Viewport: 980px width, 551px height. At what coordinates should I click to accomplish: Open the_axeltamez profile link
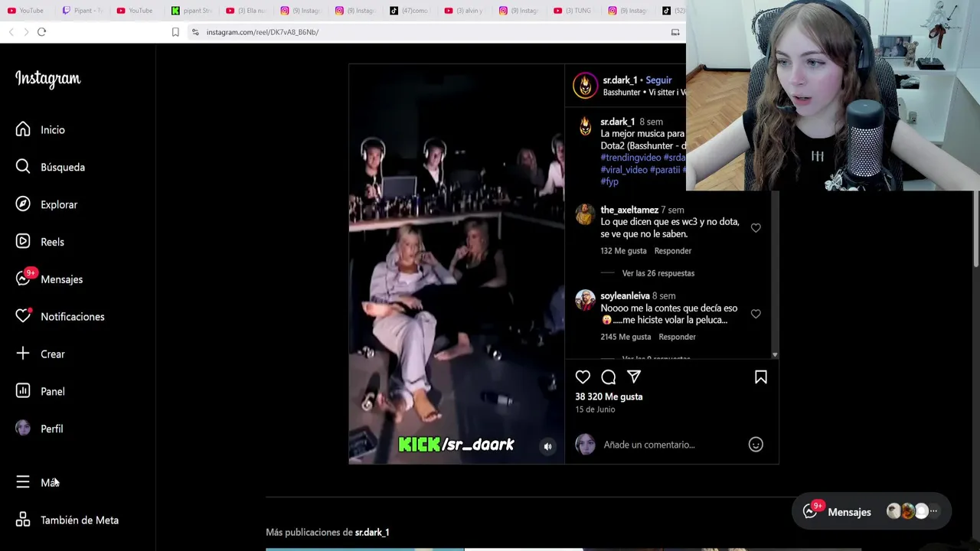tap(629, 210)
